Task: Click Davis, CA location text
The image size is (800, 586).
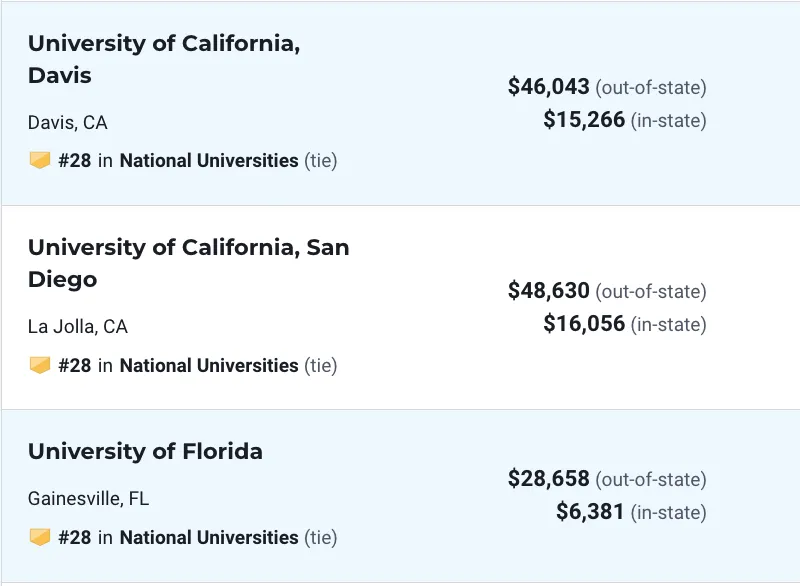Action: coord(67,122)
